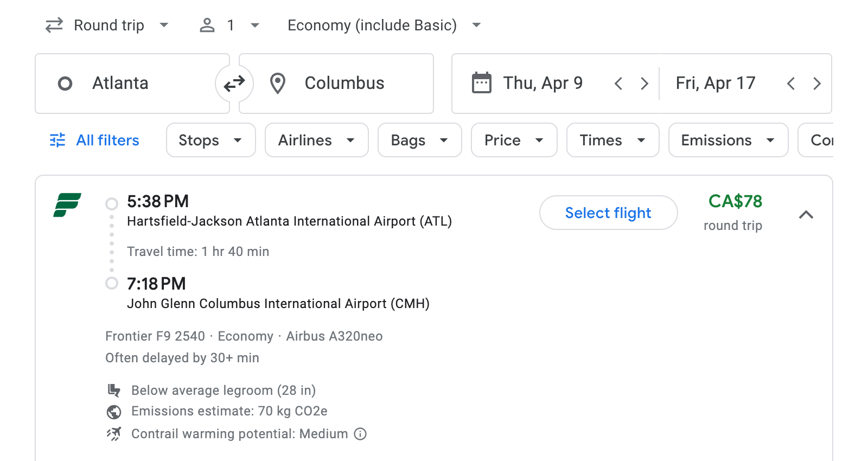The width and height of the screenshot is (868, 461).
Task: Click the passenger person icon
Action: pos(207,25)
